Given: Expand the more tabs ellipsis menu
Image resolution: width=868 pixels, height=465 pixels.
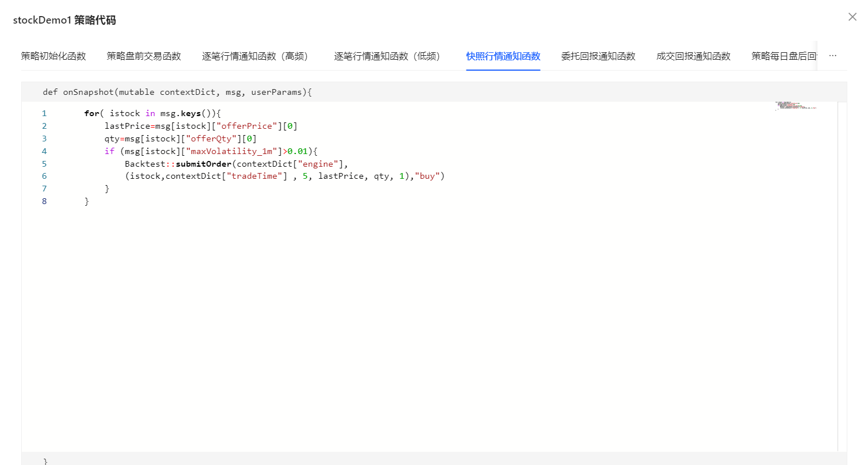Looking at the screenshot, I should pos(833,56).
